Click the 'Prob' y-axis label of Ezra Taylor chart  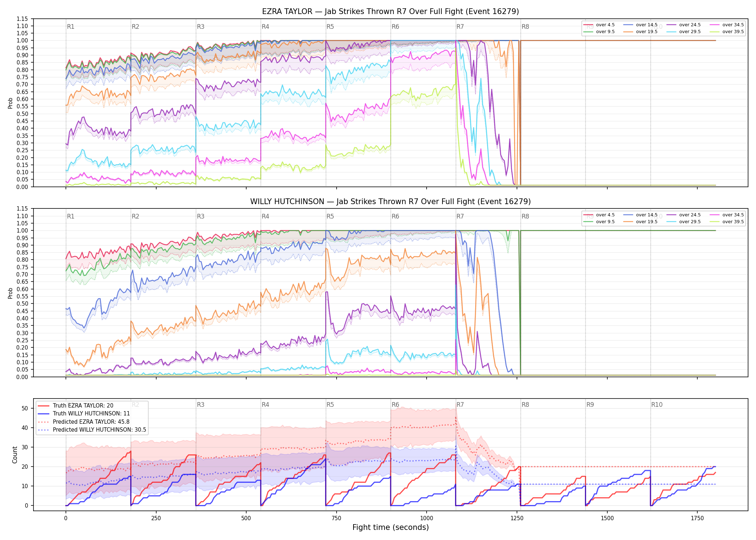10,103
